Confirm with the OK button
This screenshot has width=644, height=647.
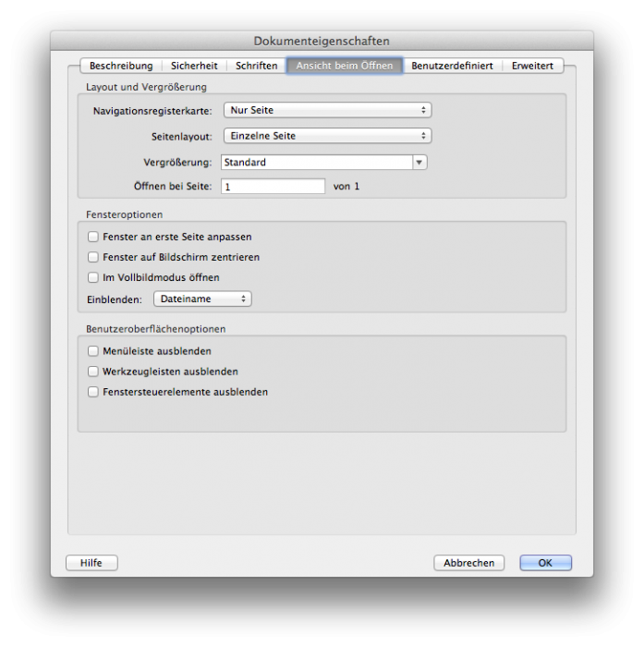click(546, 563)
